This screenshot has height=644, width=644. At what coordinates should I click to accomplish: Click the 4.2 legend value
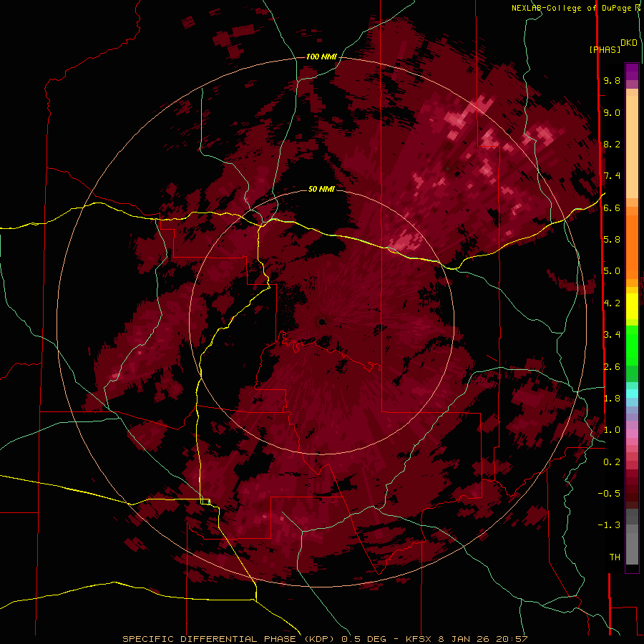[612, 303]
